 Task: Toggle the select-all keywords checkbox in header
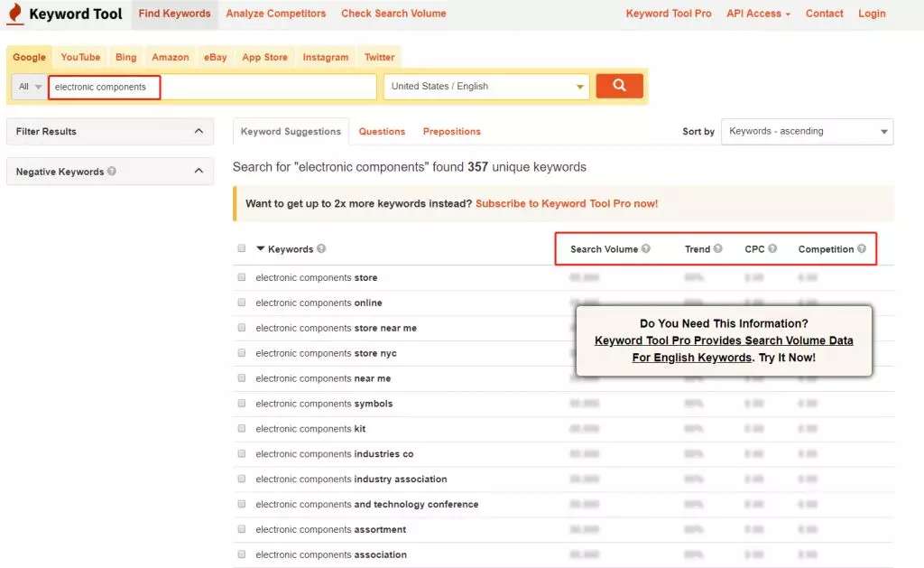click(241, 248)
